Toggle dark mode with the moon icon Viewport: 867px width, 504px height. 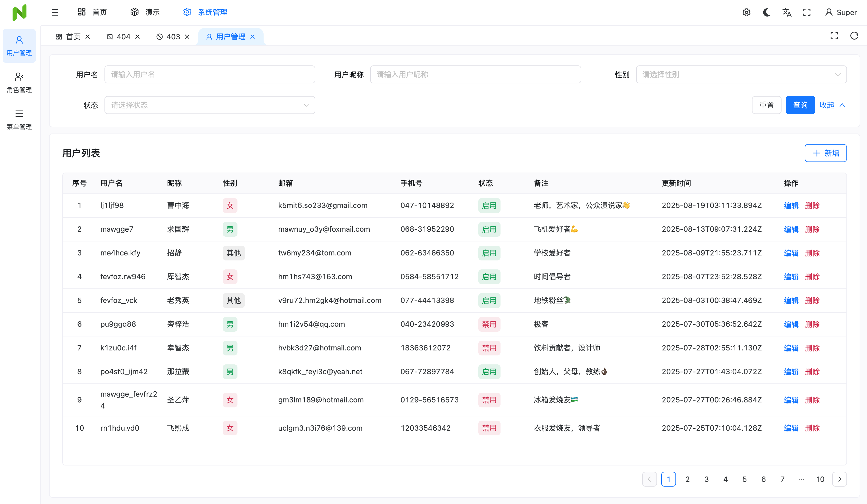(766, 12)
